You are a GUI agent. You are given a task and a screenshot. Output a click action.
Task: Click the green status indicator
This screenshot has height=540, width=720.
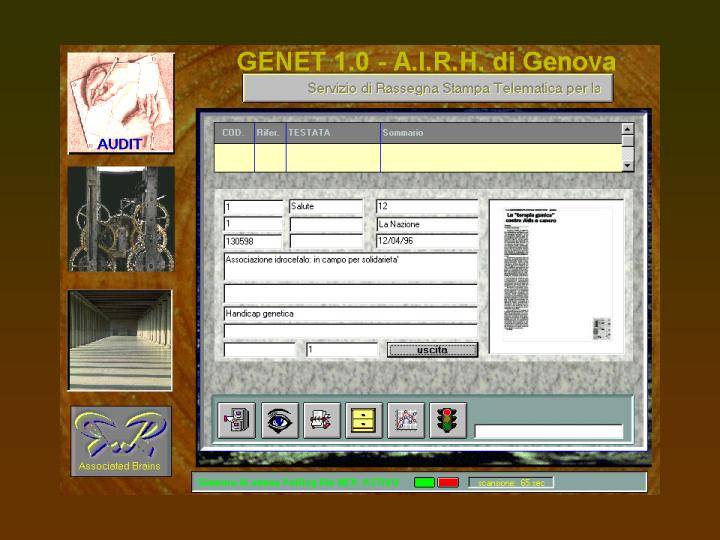424,483
